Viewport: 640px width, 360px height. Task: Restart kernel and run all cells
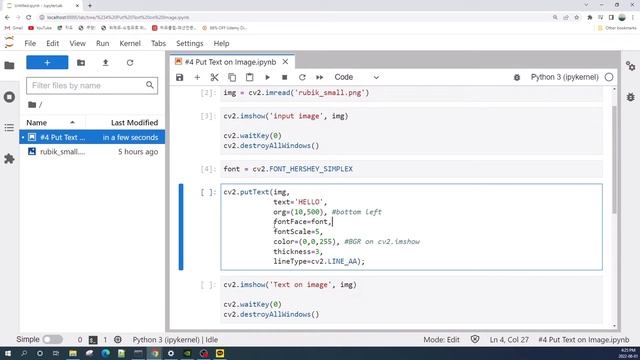[320, 77]
